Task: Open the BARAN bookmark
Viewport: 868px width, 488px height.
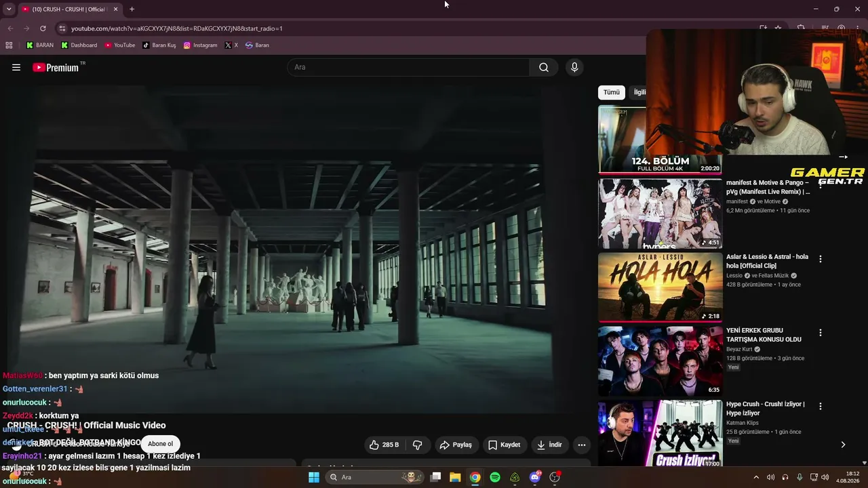Action: coord(39,45)
